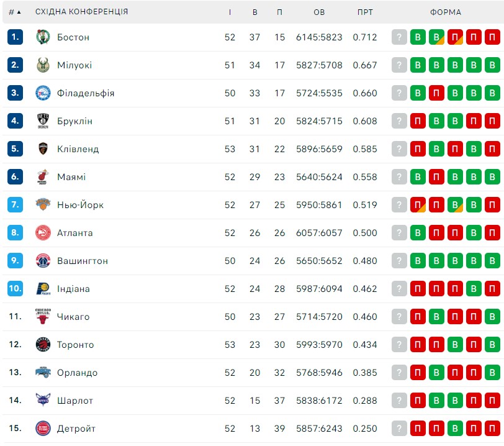This screenshot has width=504, height=446.
Task: Click the В wins column header
Action: tap(255, 12)
